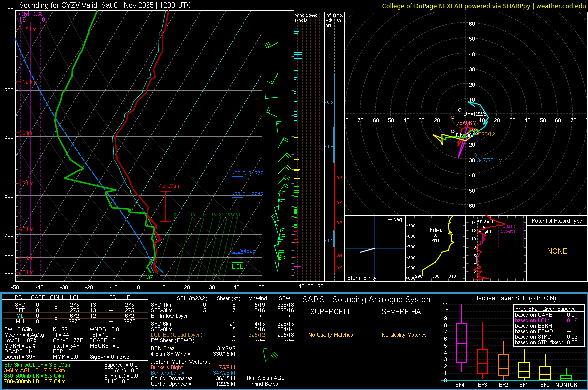Open the Theta-E v. Pres inset
This screenshot has height=390, width=588.
click(x=436, y=248)
